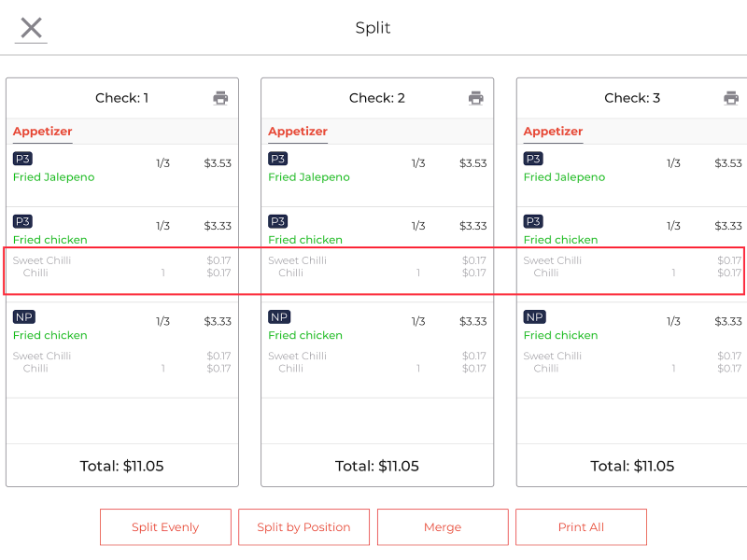
Task: Open the Appetizer section on Check 1
Action: click(42, 132)
